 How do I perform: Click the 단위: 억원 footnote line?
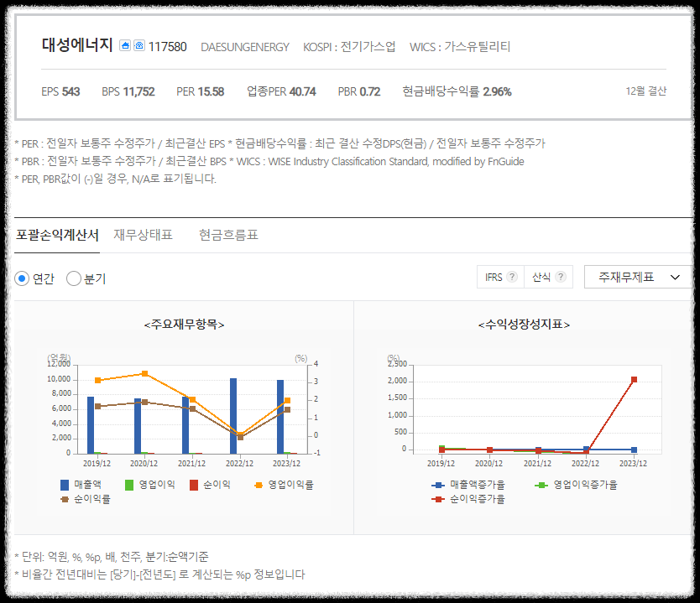pos(112,557)
